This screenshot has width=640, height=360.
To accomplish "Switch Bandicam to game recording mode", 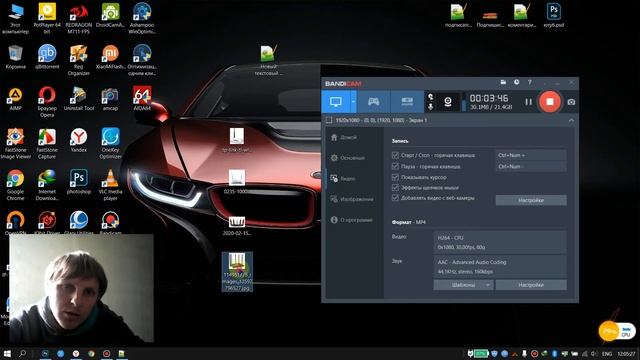I will [x=373, y=102].
